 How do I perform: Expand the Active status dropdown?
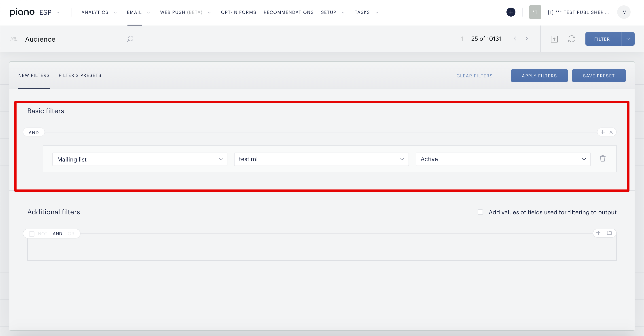[x=503, y=159]
